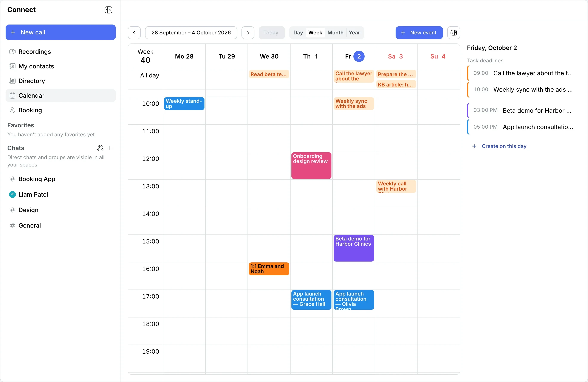The height and width of the screenshot is (382, 588).
Task: Create a group chat via people icon
Action: coord(100,148)
